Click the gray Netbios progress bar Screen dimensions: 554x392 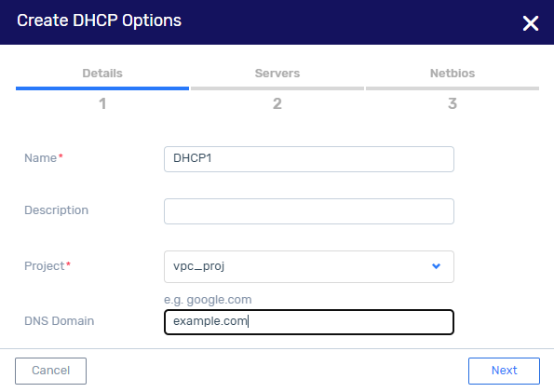coord(453,88)
